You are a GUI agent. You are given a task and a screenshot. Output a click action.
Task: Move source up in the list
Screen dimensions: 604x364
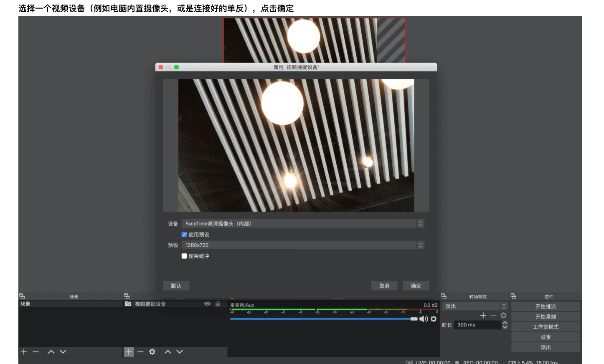[167, 352]
